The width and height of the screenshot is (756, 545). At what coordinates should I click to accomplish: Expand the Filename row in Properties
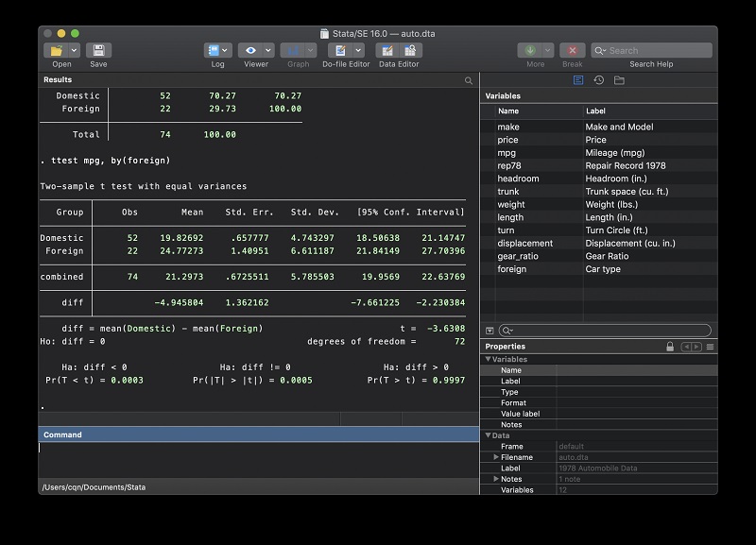coord(496,457)
